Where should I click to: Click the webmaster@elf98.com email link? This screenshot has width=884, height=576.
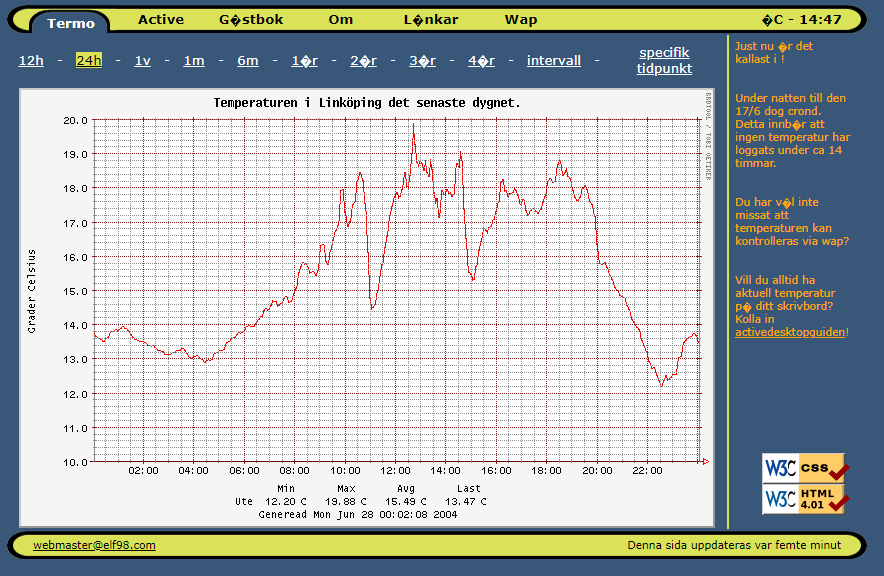coord(94,545)
